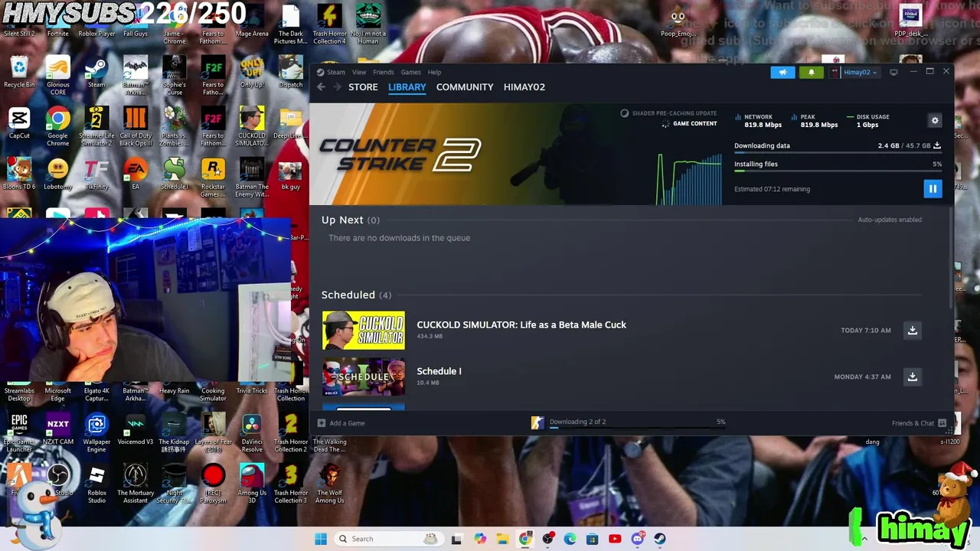The image size is (980, 551).
Task: Click the Schedule I game thumbnail in downloads
Action: (364, 377)
